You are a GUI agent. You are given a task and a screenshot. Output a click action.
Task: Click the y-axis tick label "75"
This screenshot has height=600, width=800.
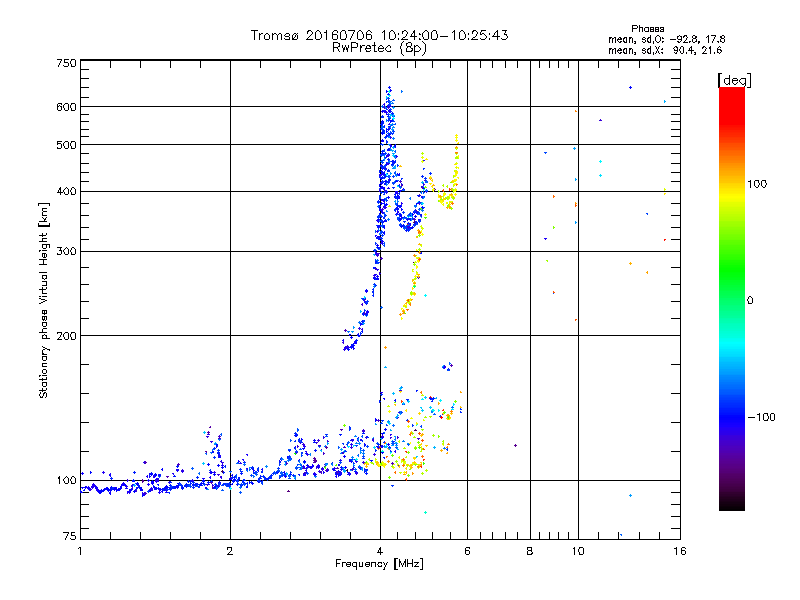[70, 536]
